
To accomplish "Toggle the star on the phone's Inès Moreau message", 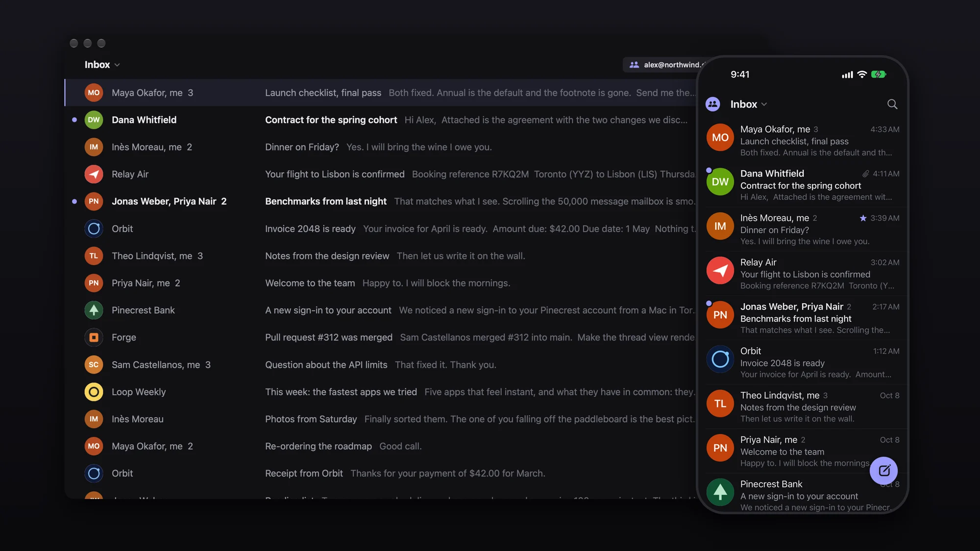I will point(863,218).
